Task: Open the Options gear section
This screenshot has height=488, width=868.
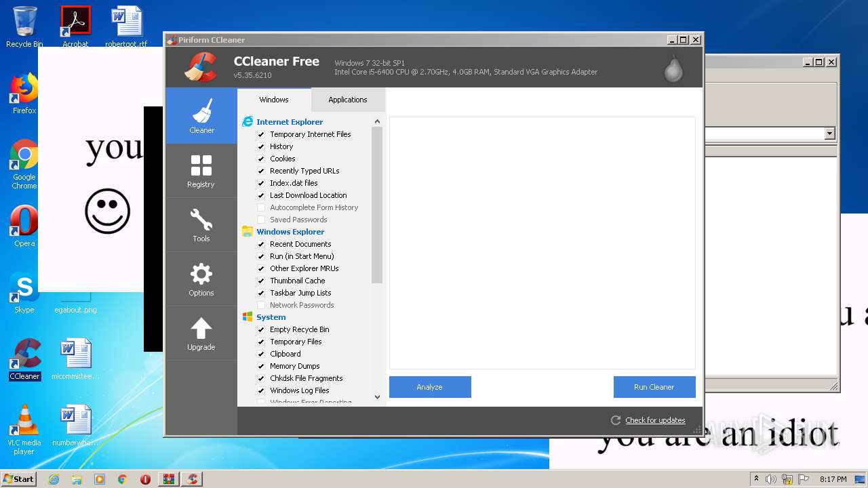Action: tap(201, 279)
